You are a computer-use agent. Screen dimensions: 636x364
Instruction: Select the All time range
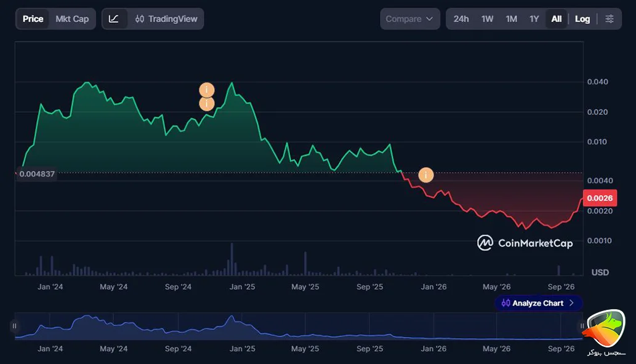pyautogui.click(x=557, y=19)
